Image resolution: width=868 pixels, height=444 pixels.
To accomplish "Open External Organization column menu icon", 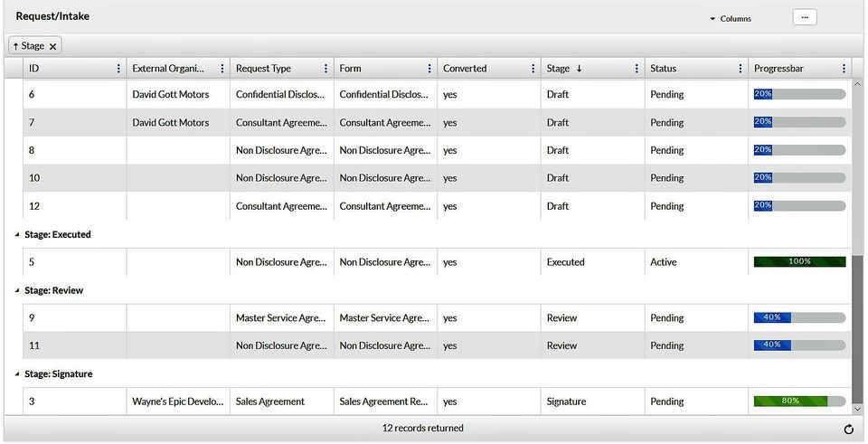I will coord(222,69).
